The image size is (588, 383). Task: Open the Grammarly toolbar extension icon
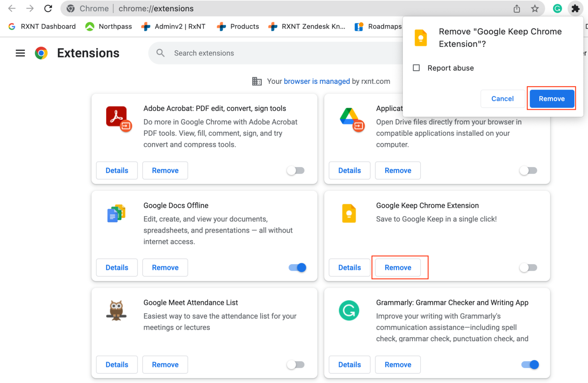tap(557, 9)
